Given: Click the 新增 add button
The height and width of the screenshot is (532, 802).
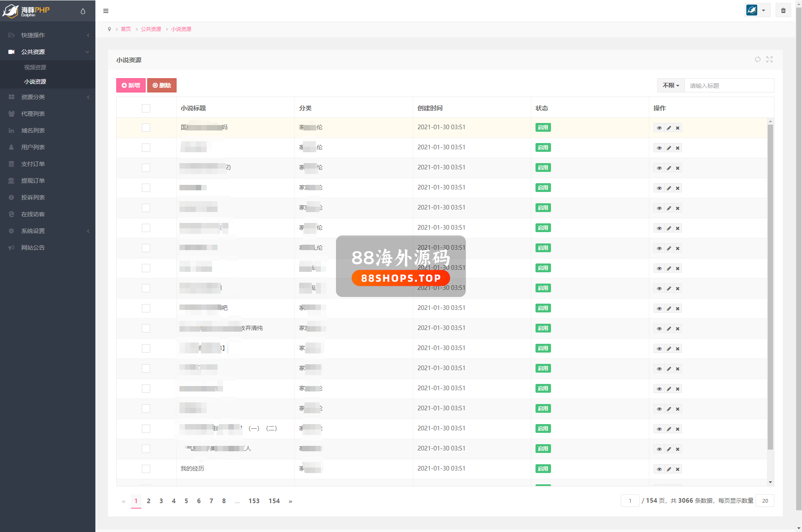Looking at the screenshot, I should (131, 85).
